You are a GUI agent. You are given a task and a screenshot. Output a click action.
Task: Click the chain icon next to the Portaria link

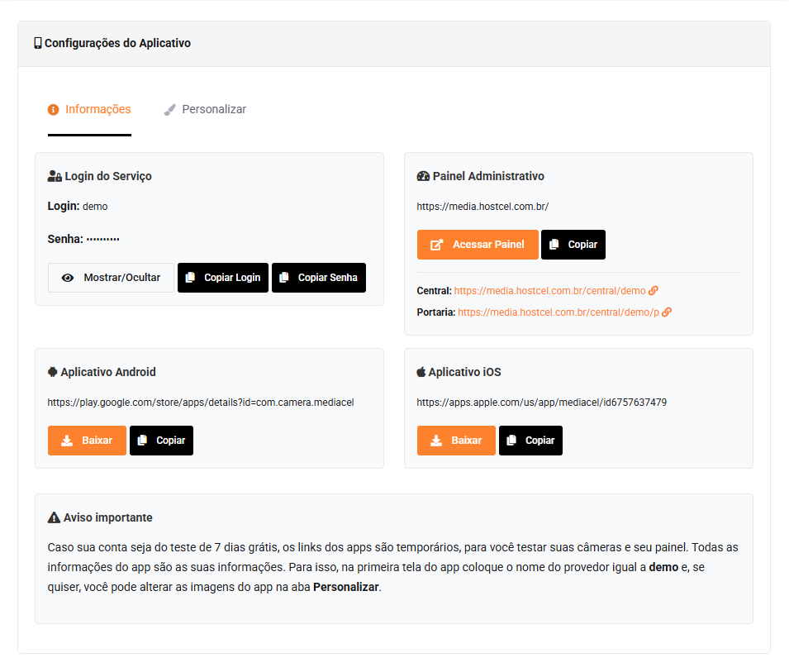coord(667,312)
